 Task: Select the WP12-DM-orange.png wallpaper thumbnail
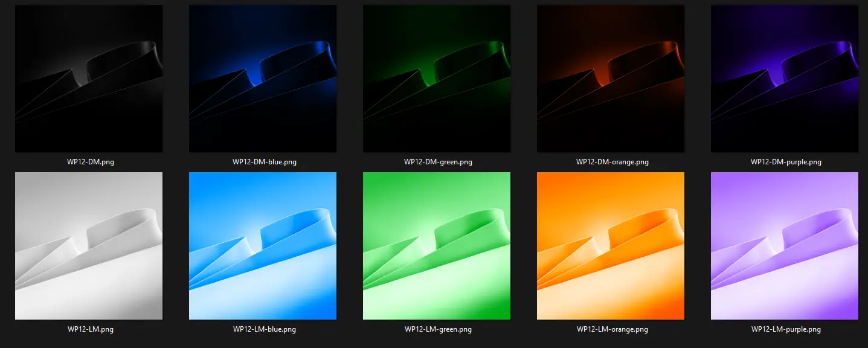611,79
